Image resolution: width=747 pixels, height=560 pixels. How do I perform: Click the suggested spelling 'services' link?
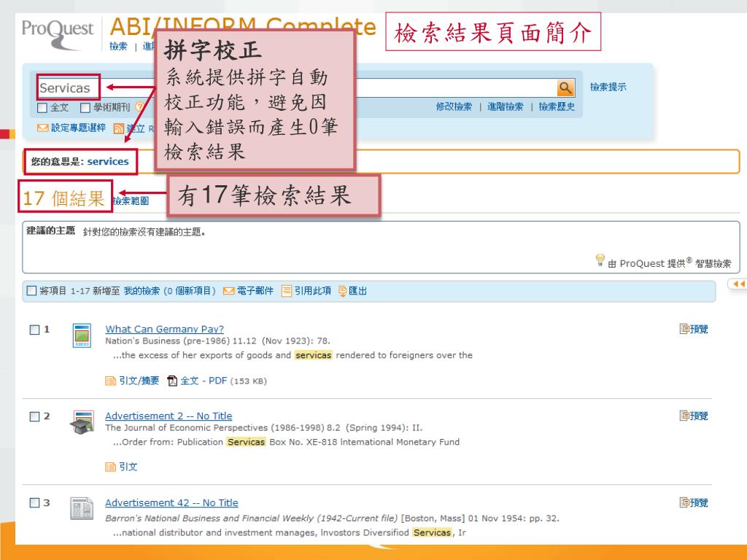[108, 161]
